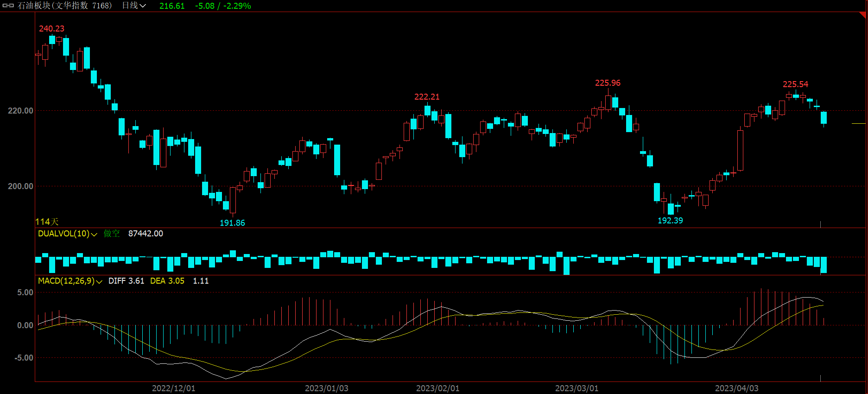Click the 225.96 peak price label
This screenshot has width=868, height=394.
(608, 83)
